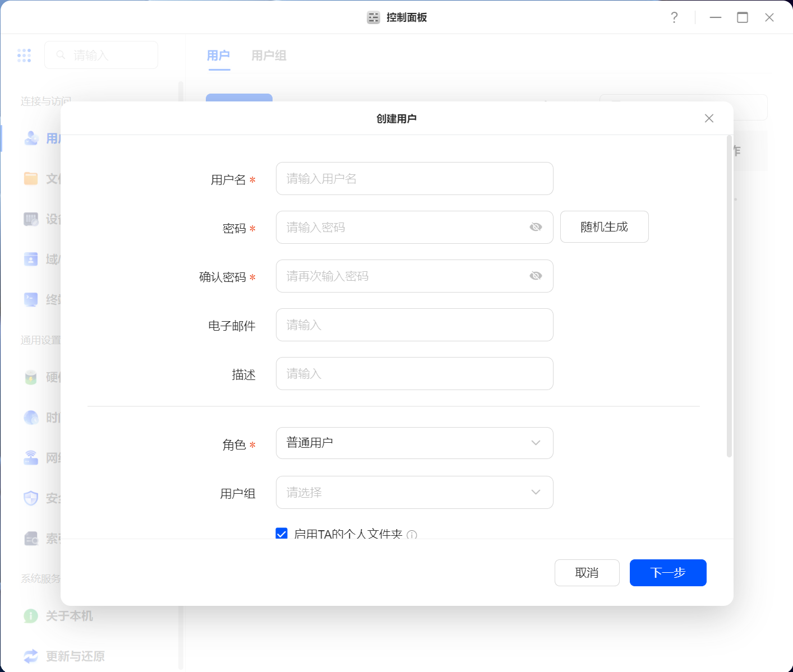793x672 pixels.
Task: Show the password in the 确认密码 field
Action: [x=536, y=276]
